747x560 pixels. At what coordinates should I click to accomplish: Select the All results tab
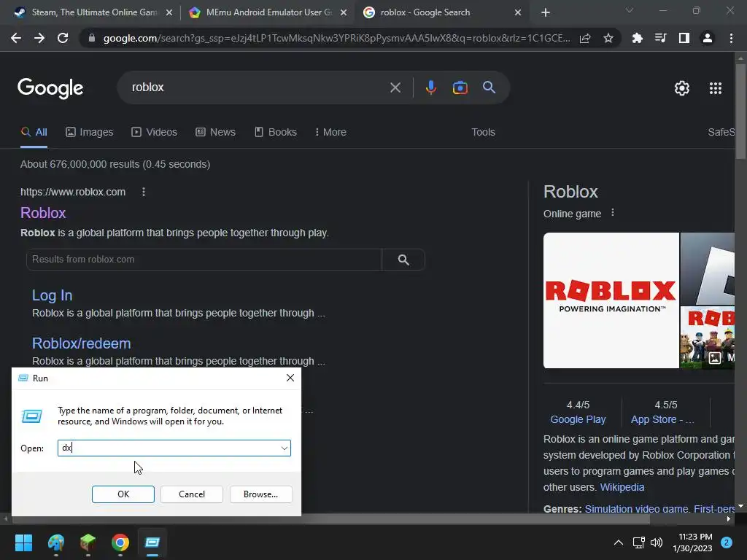(x=34, y=133)
